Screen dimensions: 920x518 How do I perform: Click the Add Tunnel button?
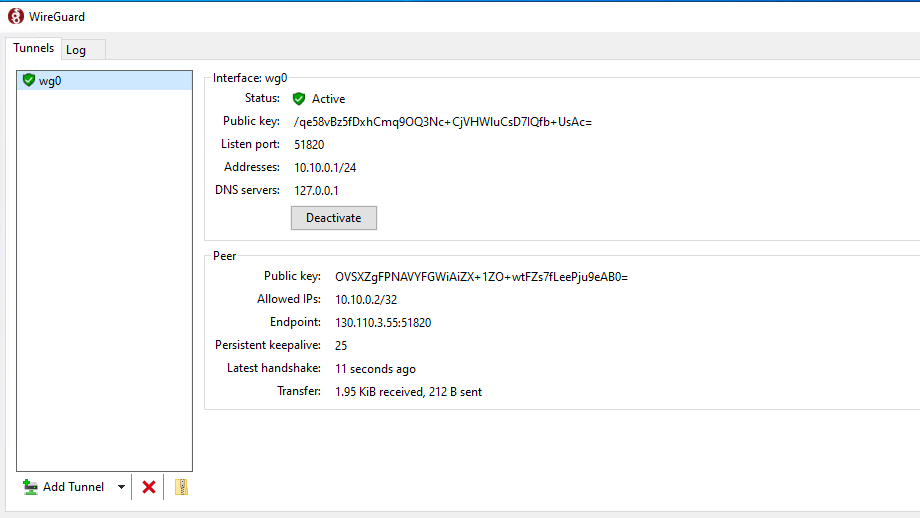(x=65, y=487)
